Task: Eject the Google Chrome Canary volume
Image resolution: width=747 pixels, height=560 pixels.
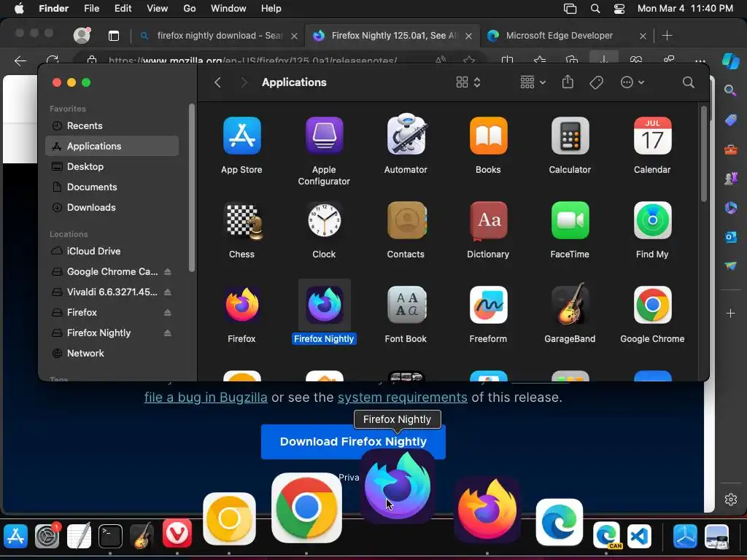Action: pos(168,271)
